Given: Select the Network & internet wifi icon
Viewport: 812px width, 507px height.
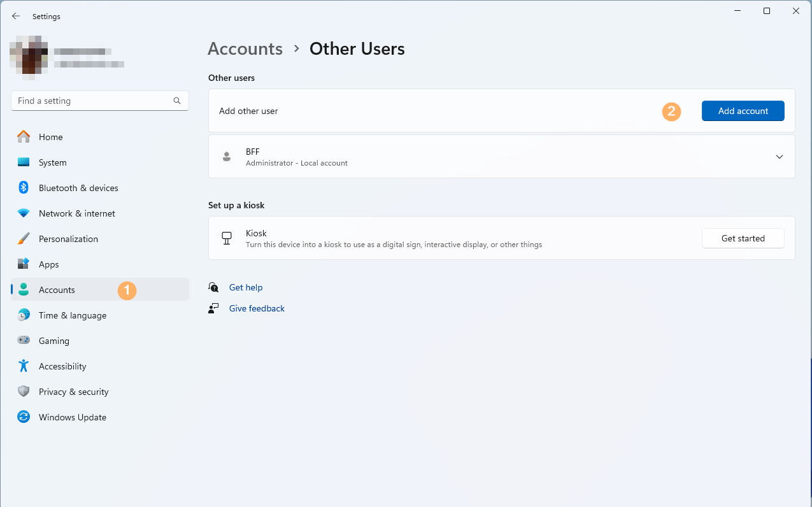Looking at the screenshot, I should pos(24,213).
